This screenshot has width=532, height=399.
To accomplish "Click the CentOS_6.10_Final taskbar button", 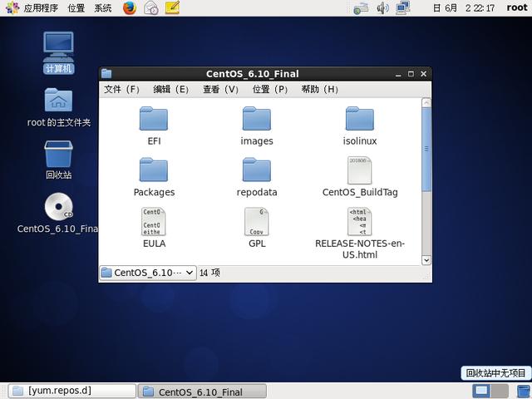I will [x=203, y=392].
